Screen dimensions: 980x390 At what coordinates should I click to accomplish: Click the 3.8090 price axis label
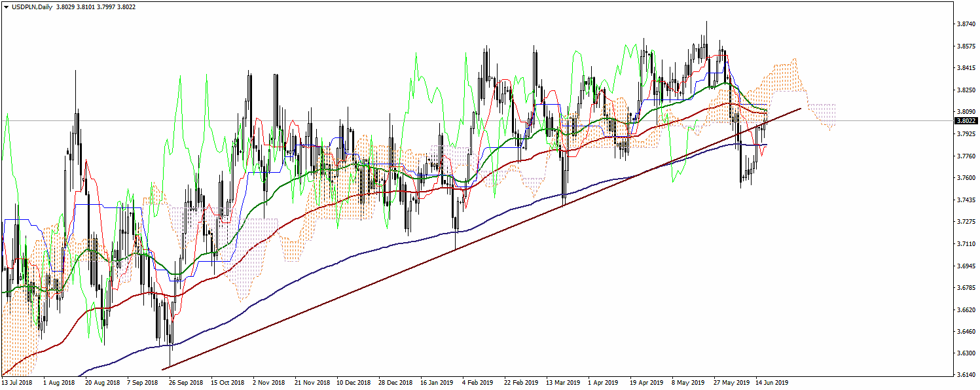965,112
